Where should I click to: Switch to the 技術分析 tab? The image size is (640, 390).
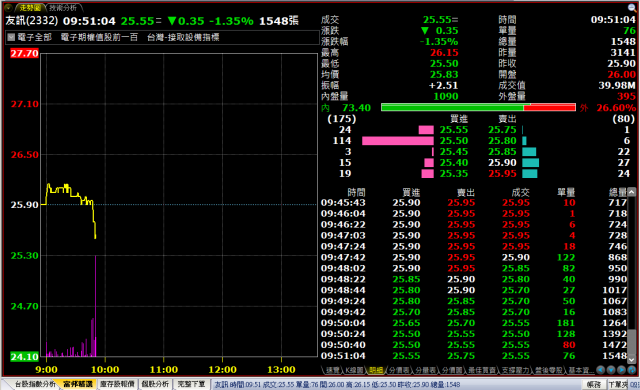tap(63, 7)
